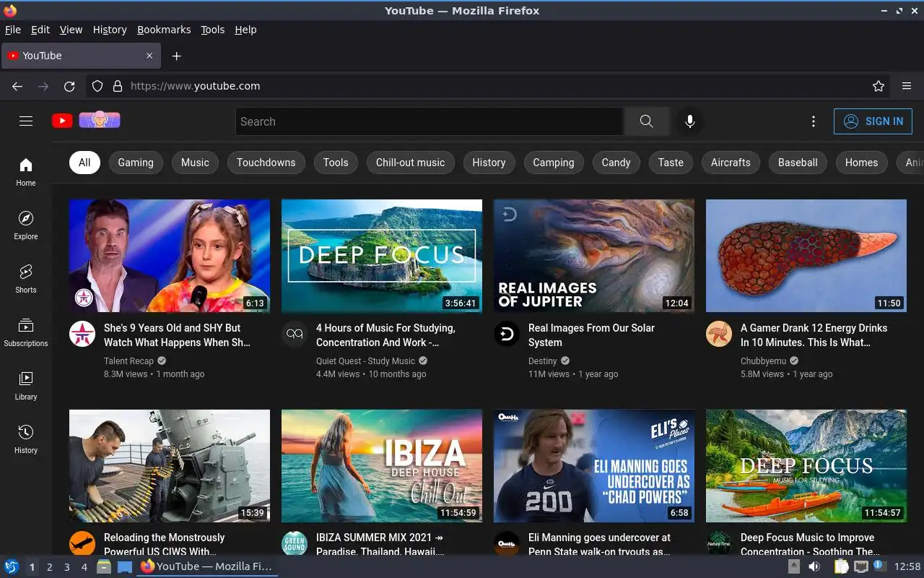The width and height of the screenshot is (924, 578).
Task: Click the Destiny channel avatar
Action: tap(507, 334)
